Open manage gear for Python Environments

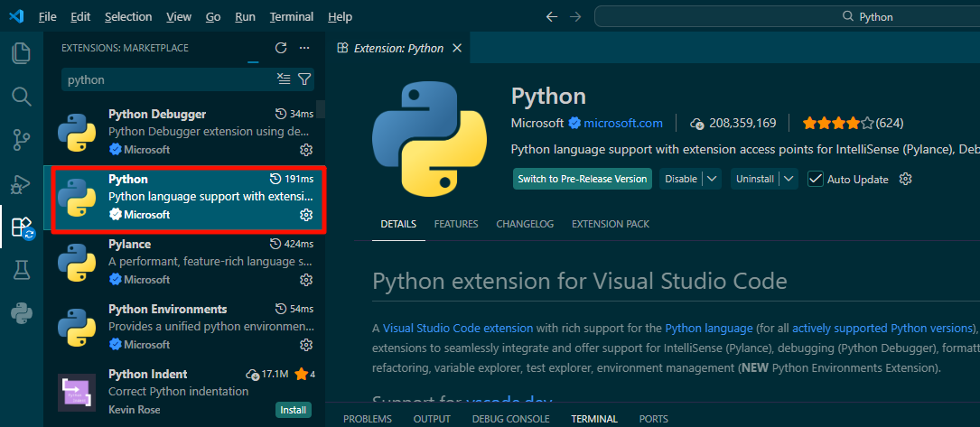(305, 345)
